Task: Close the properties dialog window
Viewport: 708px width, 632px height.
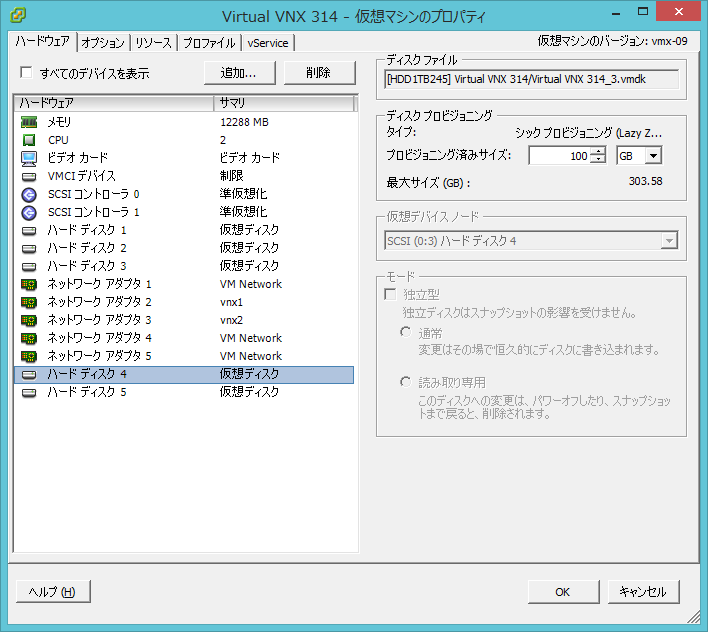Action: click(679, 11)
